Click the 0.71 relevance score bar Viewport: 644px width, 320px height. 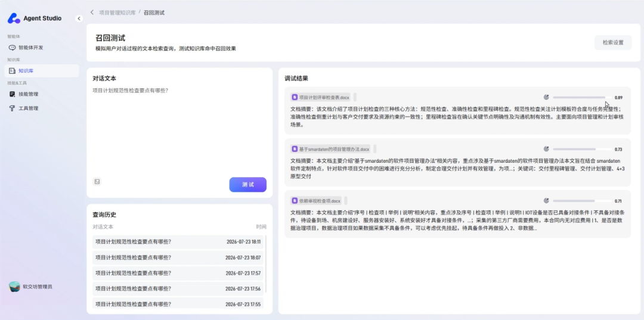(x=582, y=201)
